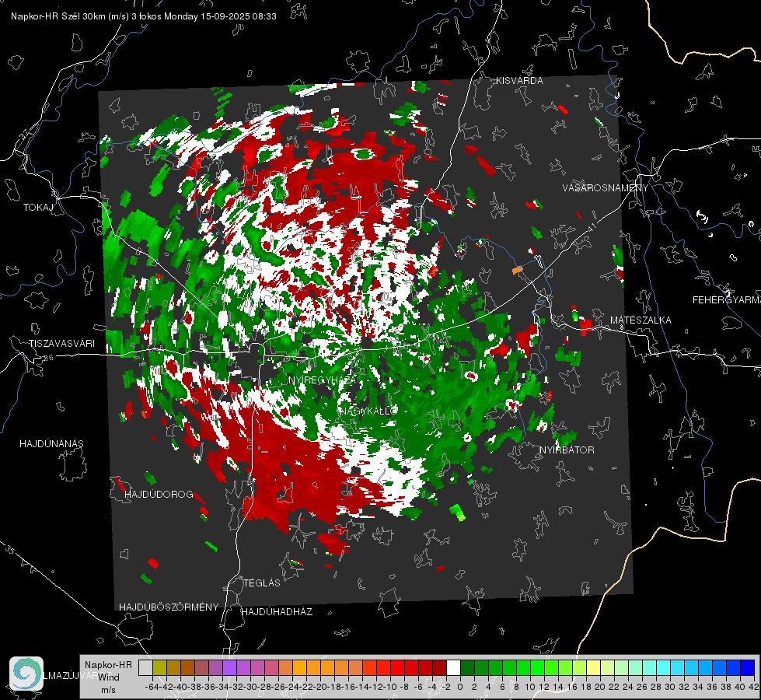The image size is (761, 700).
Task: Click road number 41 near Vásárosnamény
Action: (592, 226)
